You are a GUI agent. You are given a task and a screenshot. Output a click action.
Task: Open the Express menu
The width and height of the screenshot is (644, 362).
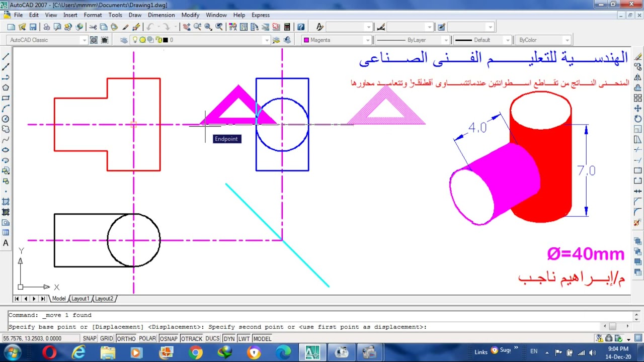pos(261,15)
